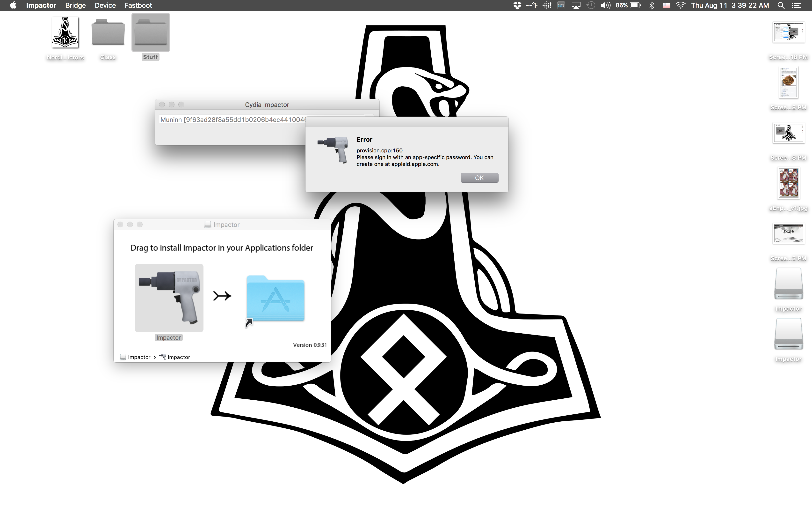Open the Bridge menu

click(x=75, y=5)
